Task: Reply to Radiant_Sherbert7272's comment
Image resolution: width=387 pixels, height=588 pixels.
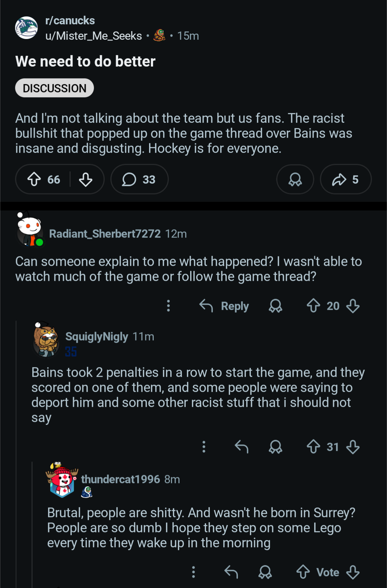Action: [224, 306]
